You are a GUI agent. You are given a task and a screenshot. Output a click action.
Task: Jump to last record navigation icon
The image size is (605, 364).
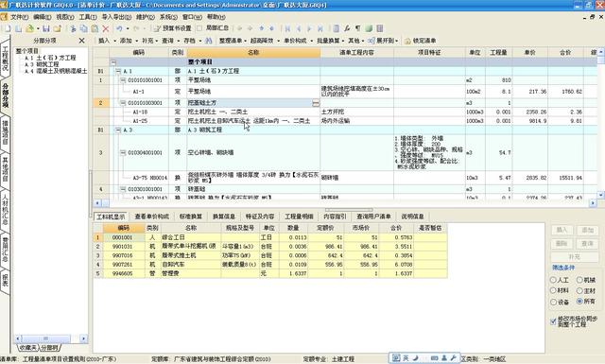[320, 28]
